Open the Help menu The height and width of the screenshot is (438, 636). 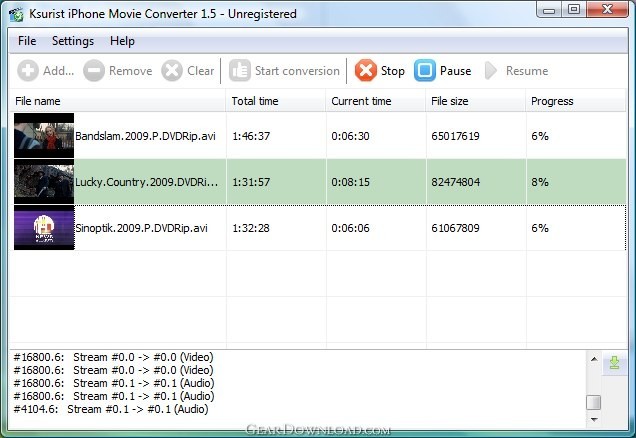(122, 41)
